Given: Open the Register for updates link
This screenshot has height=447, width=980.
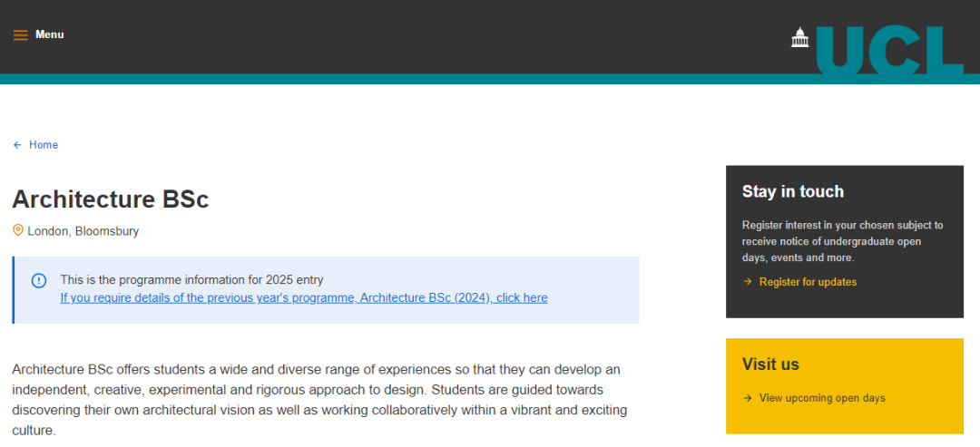Looking at the screenshot, I should (x=808, y=282).
